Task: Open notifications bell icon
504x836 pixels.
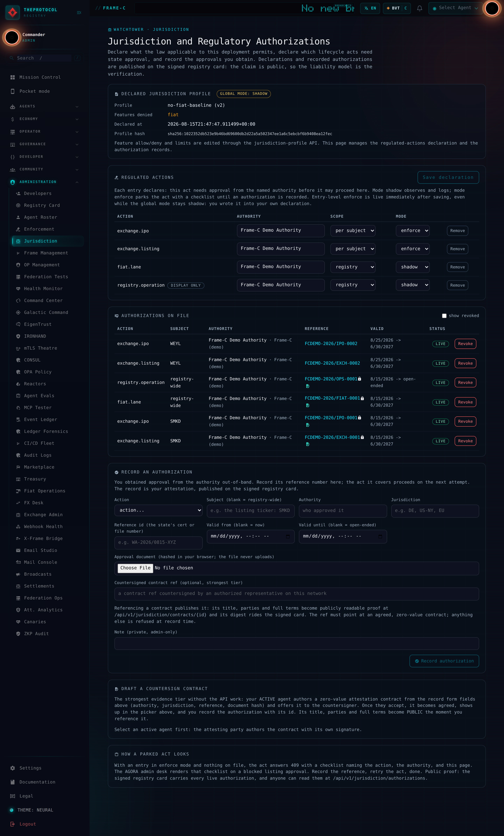Action: [419, 8]
